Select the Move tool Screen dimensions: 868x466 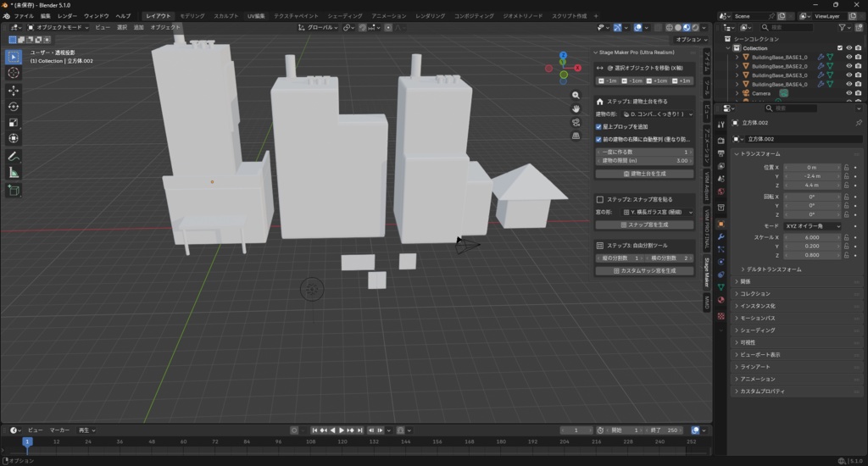pyautogui.click(x=14, y=90)
